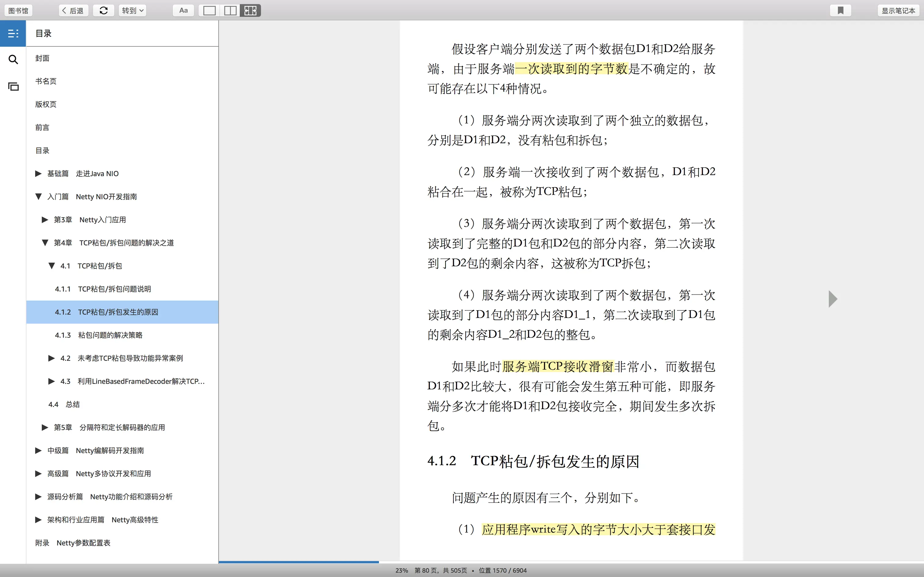This screenshot has width=924, height=577.
Task: Click the table of contents sidebar icon
Action: coord(13,34)
